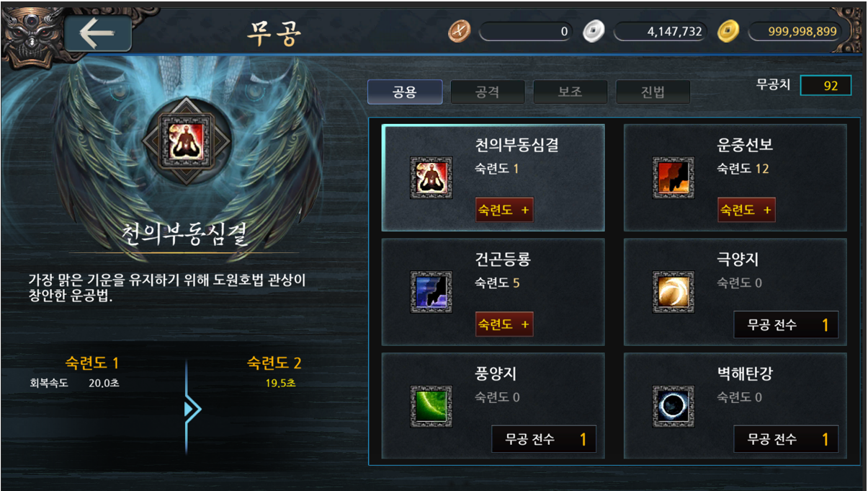Image resolution: width=868 pixels, height=491 pixels.
Task: Select the 건곤등룡 skill icon
Action: pos(431,292)
